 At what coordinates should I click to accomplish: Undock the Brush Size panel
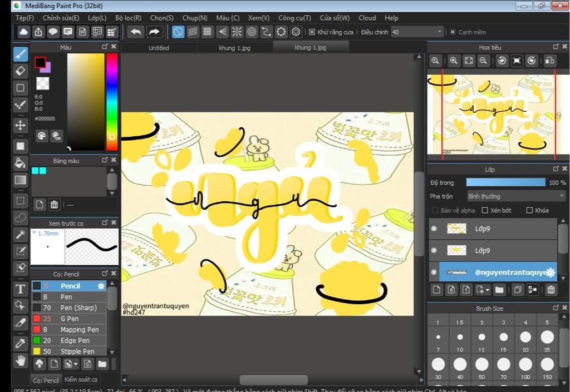click(556, 308)
